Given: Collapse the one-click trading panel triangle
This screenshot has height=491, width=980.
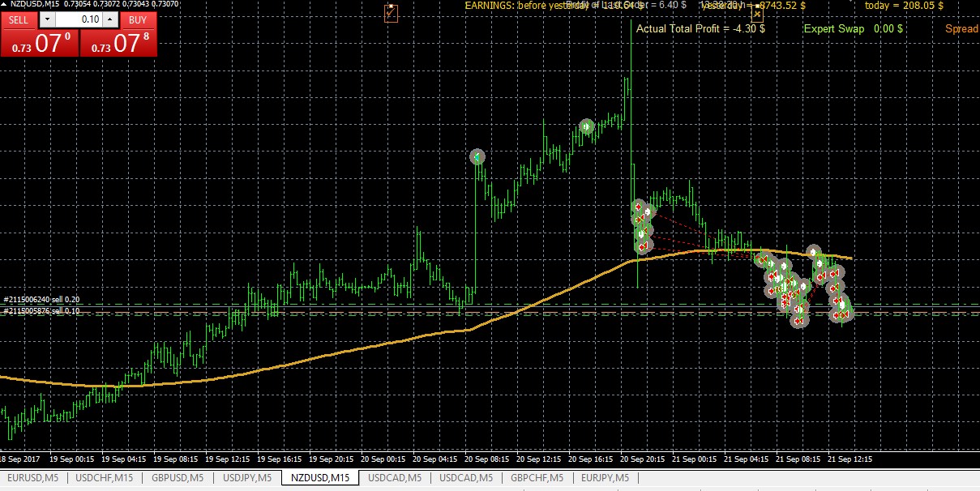Looking at the screenshot, I should point(5,5).
